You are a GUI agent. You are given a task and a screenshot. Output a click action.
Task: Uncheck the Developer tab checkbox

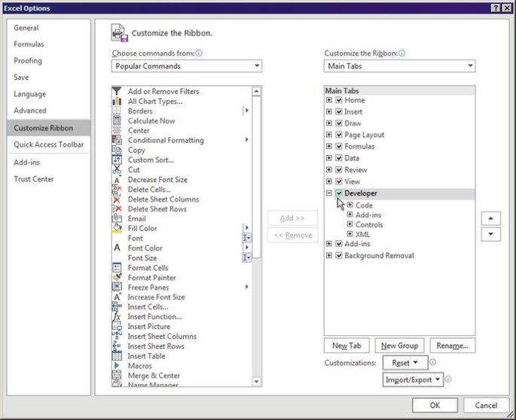pos(339,193)
